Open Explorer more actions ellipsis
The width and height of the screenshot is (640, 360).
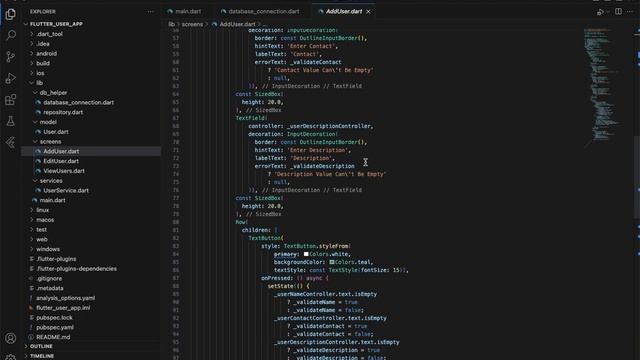pyautogui.click(x=151, y=12)
